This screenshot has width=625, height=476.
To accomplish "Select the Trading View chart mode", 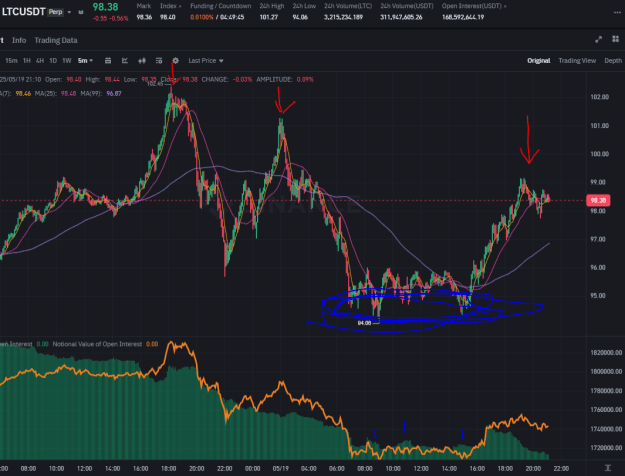I will click(577, 61).
